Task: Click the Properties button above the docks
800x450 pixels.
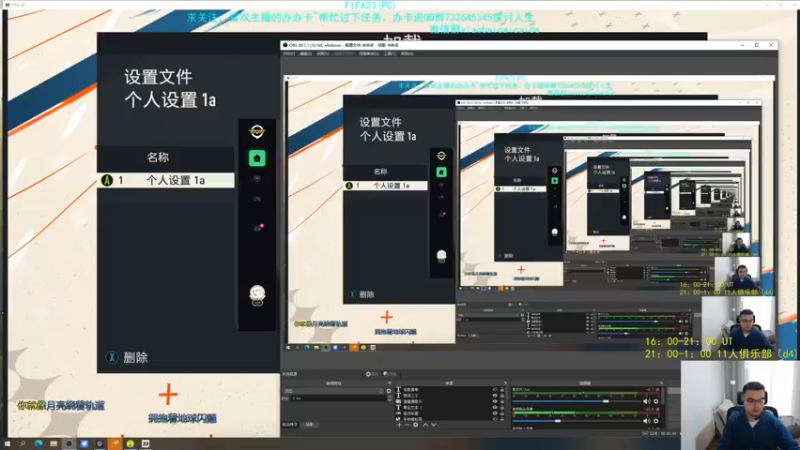Action: (371, 374)
